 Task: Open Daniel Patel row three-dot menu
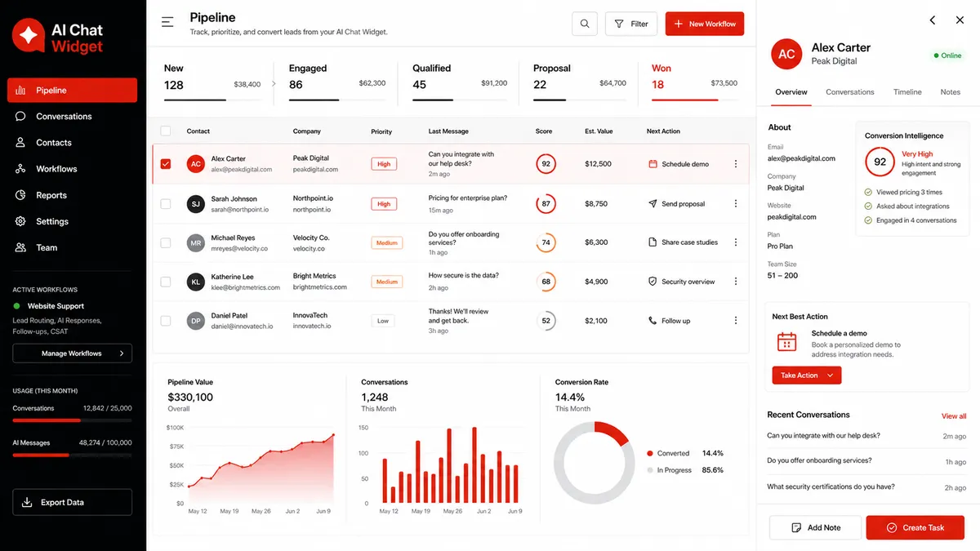(x=736, y=321)
